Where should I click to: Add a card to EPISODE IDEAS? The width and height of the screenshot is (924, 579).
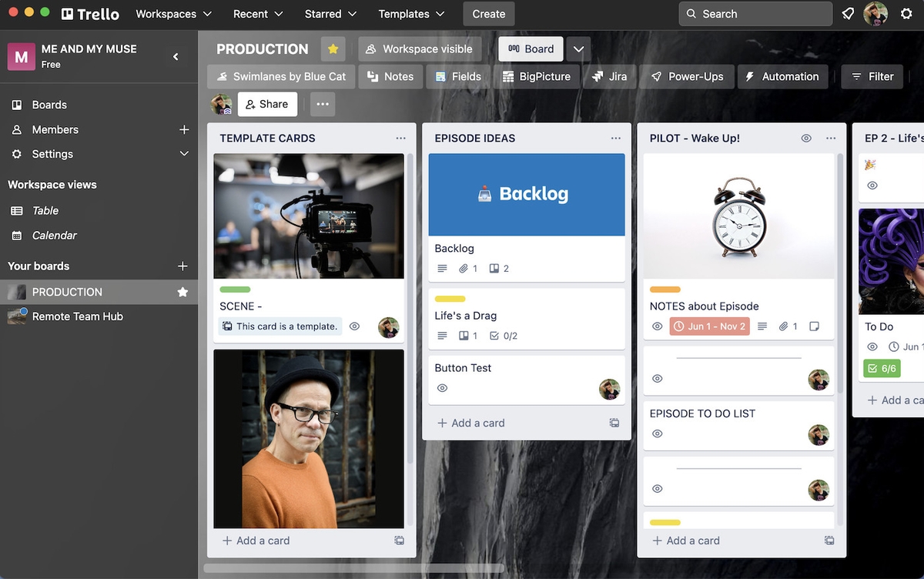click(470, 423)
